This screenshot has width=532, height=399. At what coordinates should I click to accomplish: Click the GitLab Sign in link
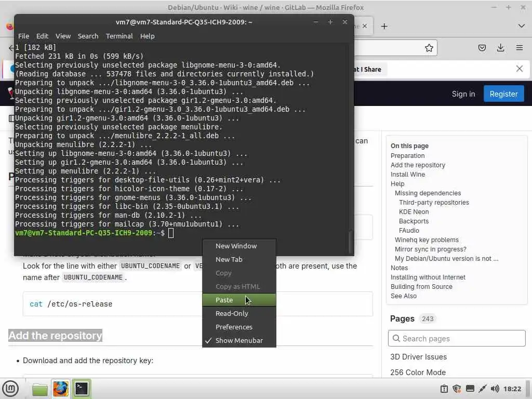coord(463,94)
